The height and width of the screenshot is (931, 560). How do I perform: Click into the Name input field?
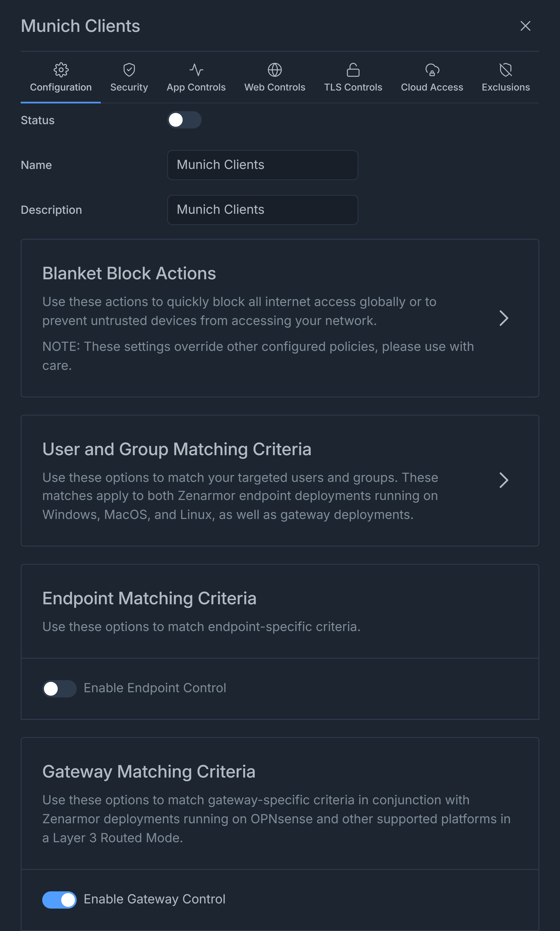click(263, 165)
